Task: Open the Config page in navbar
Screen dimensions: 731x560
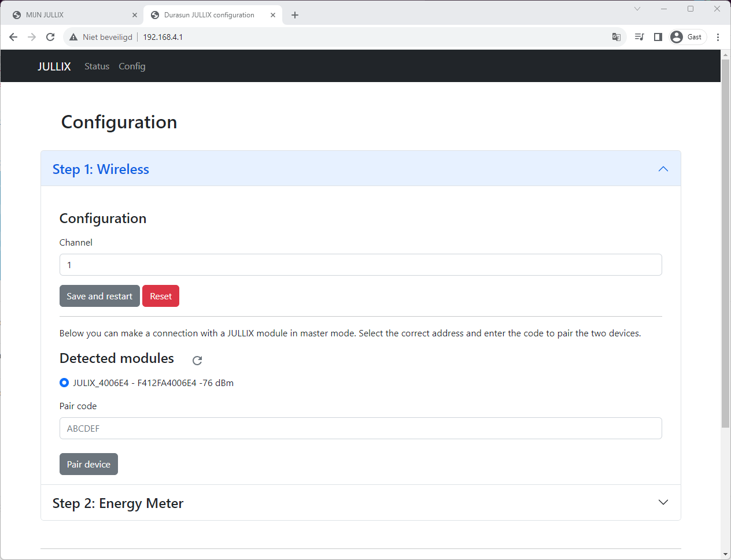Action: [x=132, y=66]
